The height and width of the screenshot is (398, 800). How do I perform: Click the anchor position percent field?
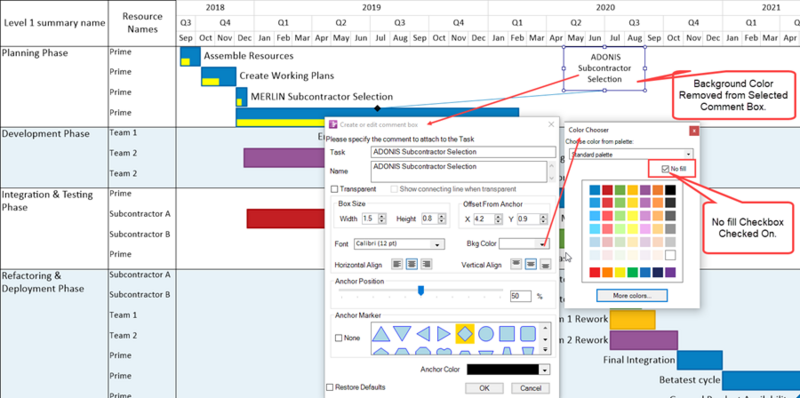point(520,296)
